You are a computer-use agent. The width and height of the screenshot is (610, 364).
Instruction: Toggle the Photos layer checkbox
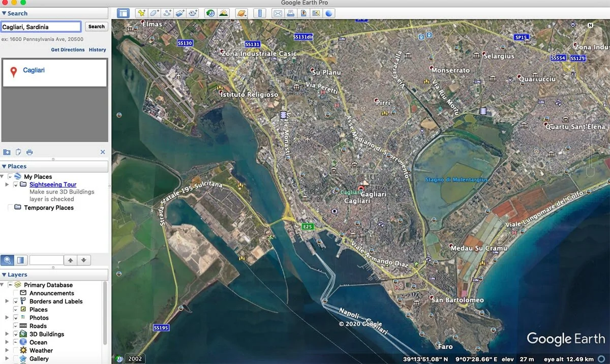[16, 317]
